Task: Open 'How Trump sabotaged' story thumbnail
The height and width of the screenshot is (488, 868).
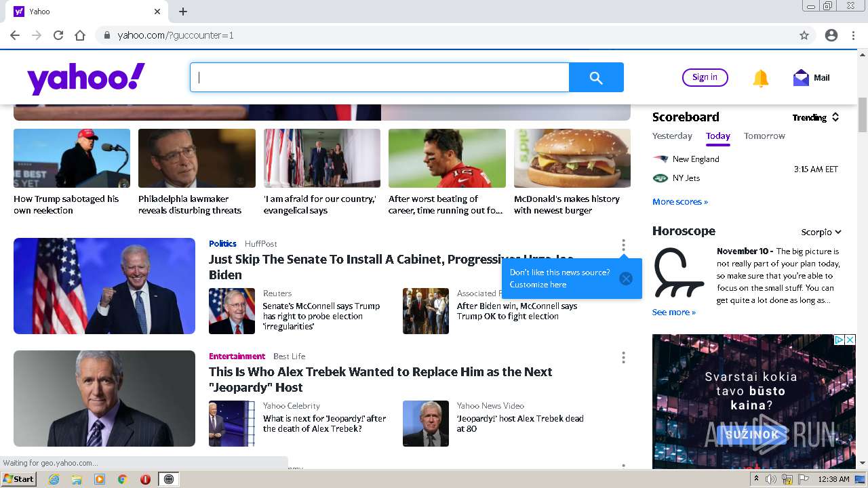Action: 72,158
